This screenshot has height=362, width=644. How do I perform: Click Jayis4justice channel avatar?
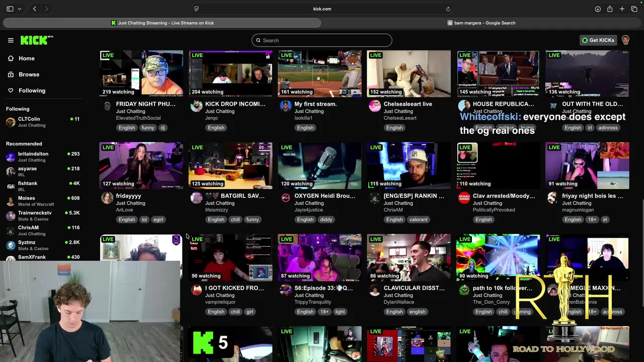[x=286, y=198]
